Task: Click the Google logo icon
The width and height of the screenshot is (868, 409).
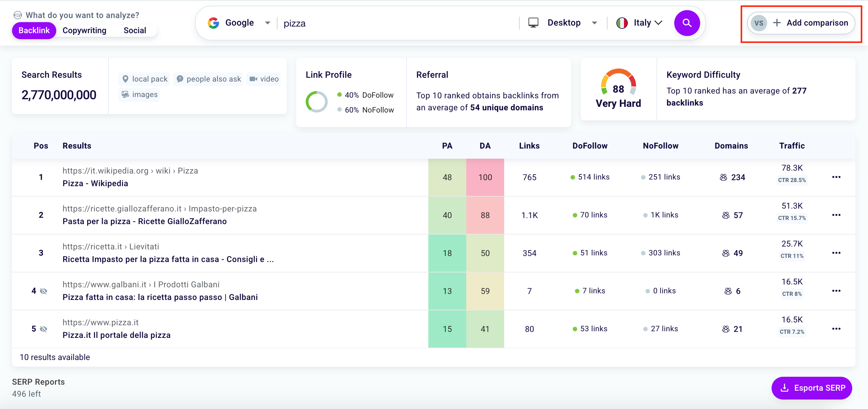Action: point(213,23)
